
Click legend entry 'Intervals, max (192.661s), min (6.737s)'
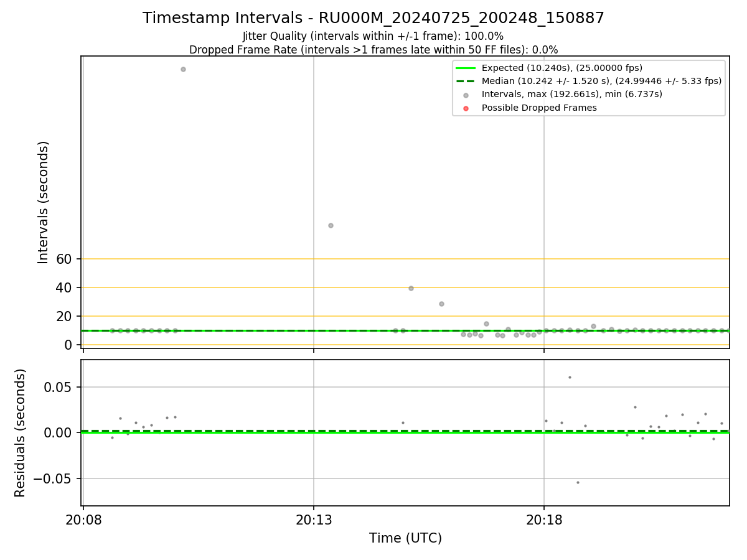tap(572, 95)
